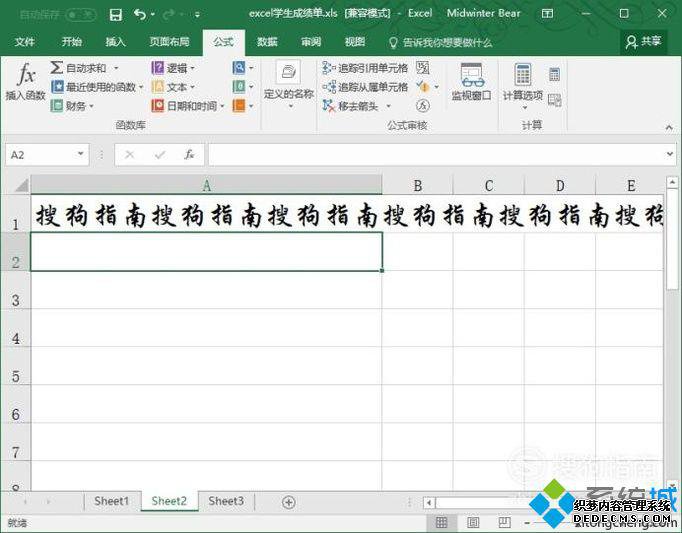Open Defined Names group
Viewport: 682px width, 533px height.
[x=289, y=85]
